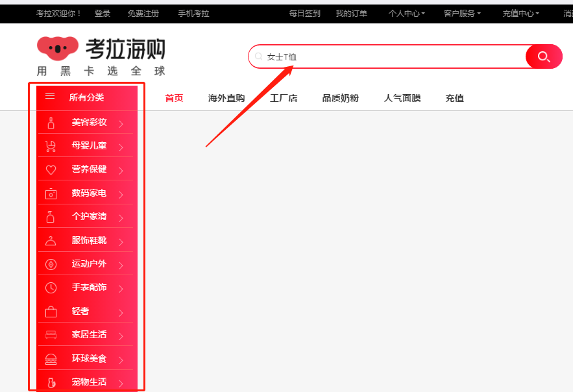Image resolution: width=573 pixels, height=392 pixels.
Task: Click the 我的订单 link
Action: tap(351, 14)
